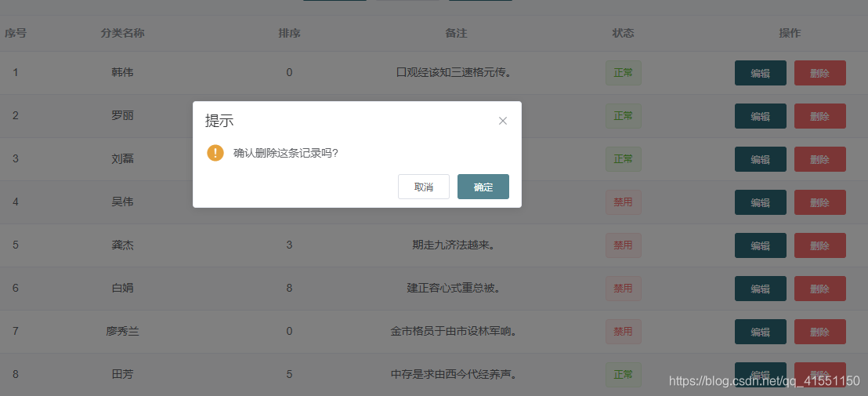
Task: Select the category name 田芳
Action: [x=122, y=374]
